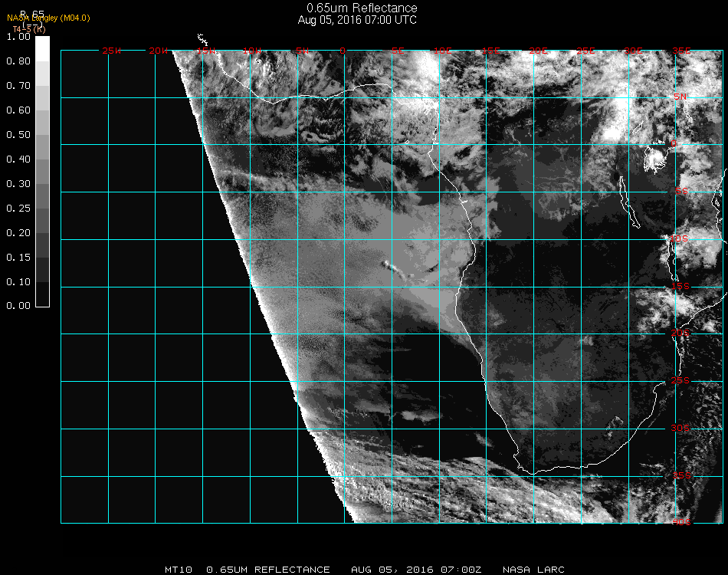Select the 0.80 colorbar scale value
This screenshot has height=575, width=728.
click(x=18, y=61)
